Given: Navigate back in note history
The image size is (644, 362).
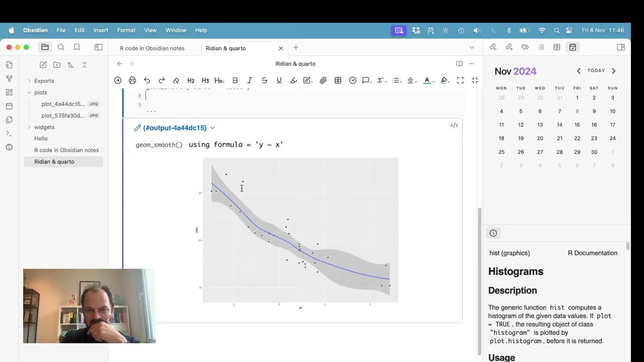Looking at the screenshot, I should pyautogui.click(x=119, y=64).
